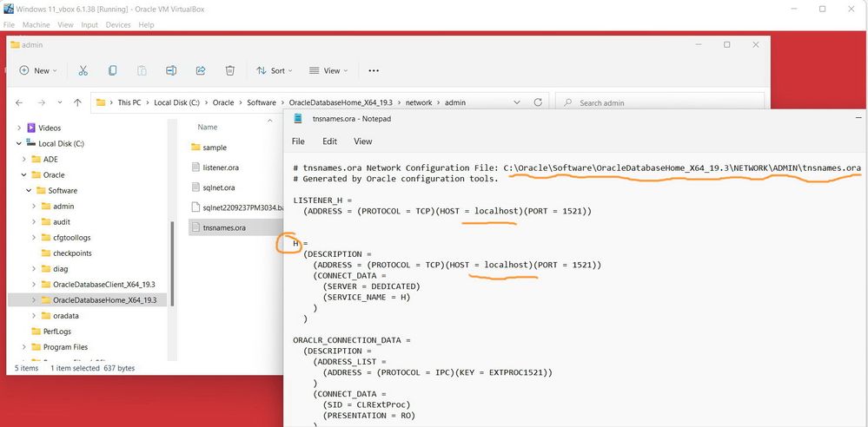Open the View dropdown in Explorer
Screen dimensions: 868x427
coord(328,70)
